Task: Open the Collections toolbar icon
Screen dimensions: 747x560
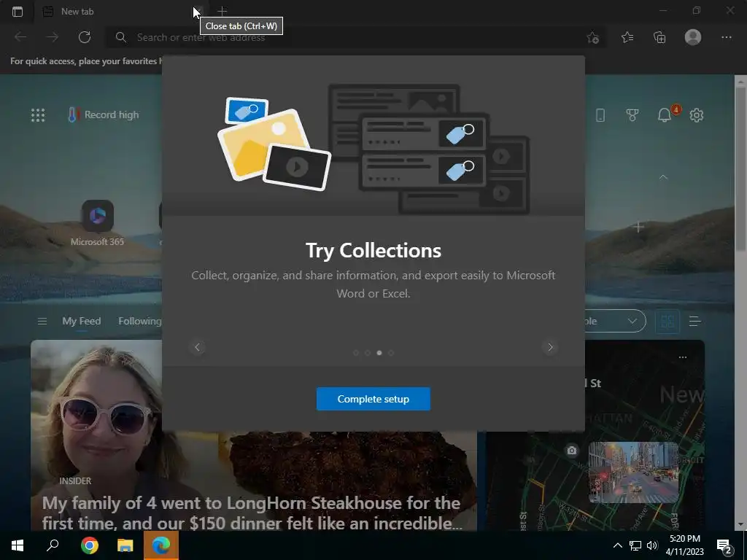Action: [x=659, y=37]
